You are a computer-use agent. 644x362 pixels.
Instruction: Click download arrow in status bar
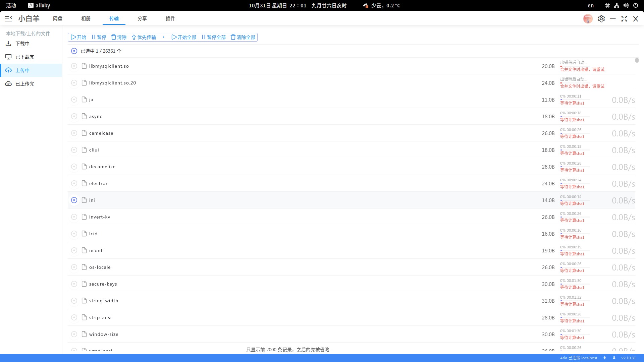click(614, 358)
